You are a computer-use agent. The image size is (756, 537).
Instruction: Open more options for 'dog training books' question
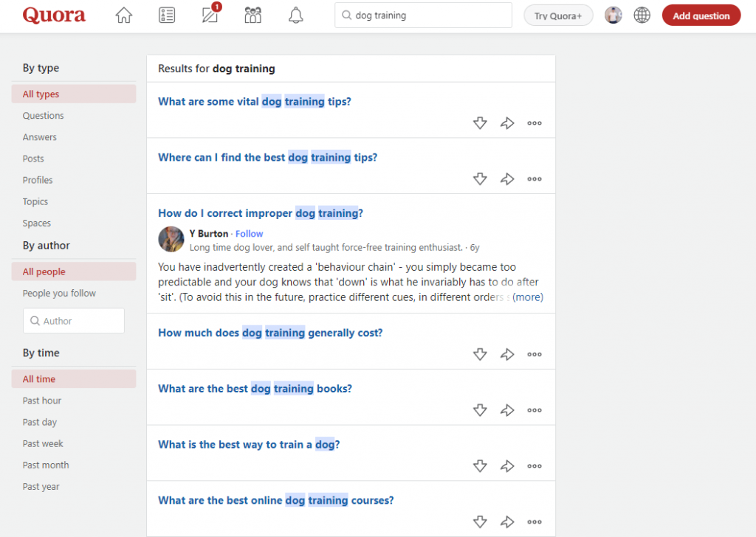(535, 410)
